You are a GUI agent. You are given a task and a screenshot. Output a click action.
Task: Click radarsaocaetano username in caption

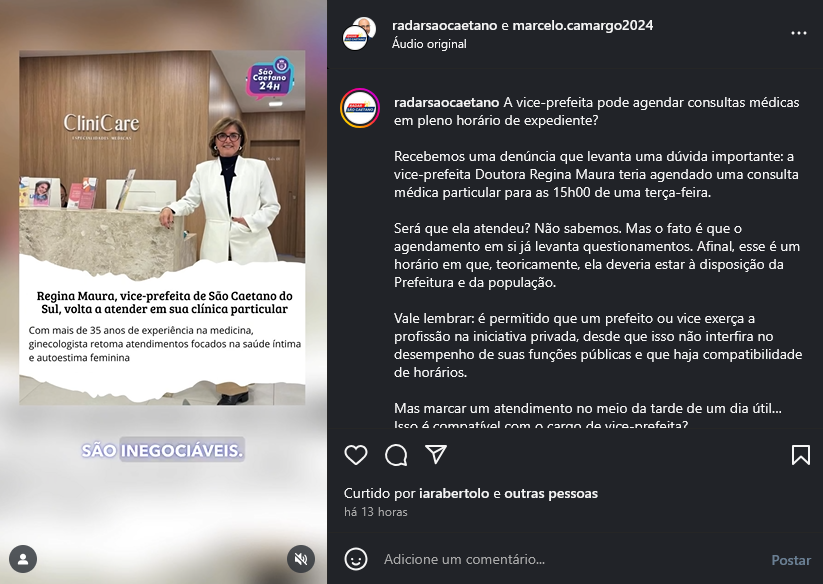[446, 102]
